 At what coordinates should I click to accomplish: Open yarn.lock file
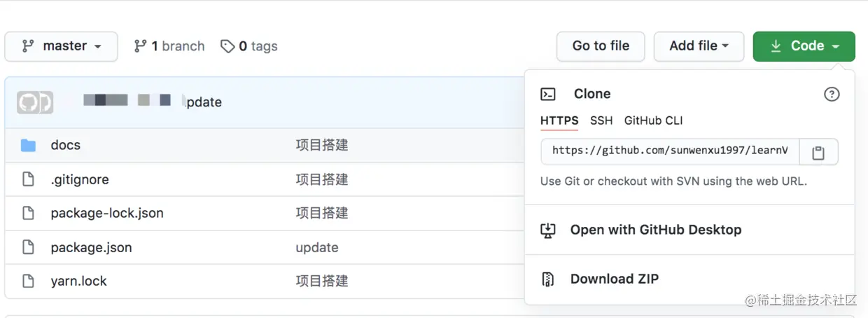[x=79, y=281]
